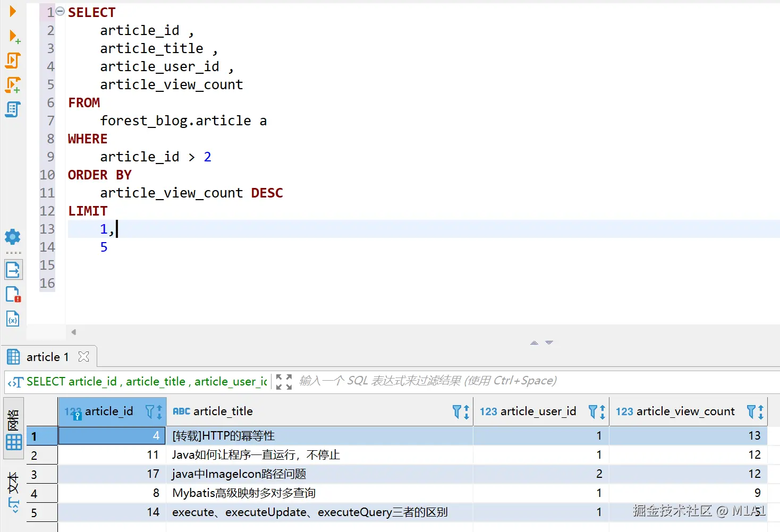Execute SQL statement in new tab
The width and height of the screenshot is (780, 532).
[x=14, y=37]
